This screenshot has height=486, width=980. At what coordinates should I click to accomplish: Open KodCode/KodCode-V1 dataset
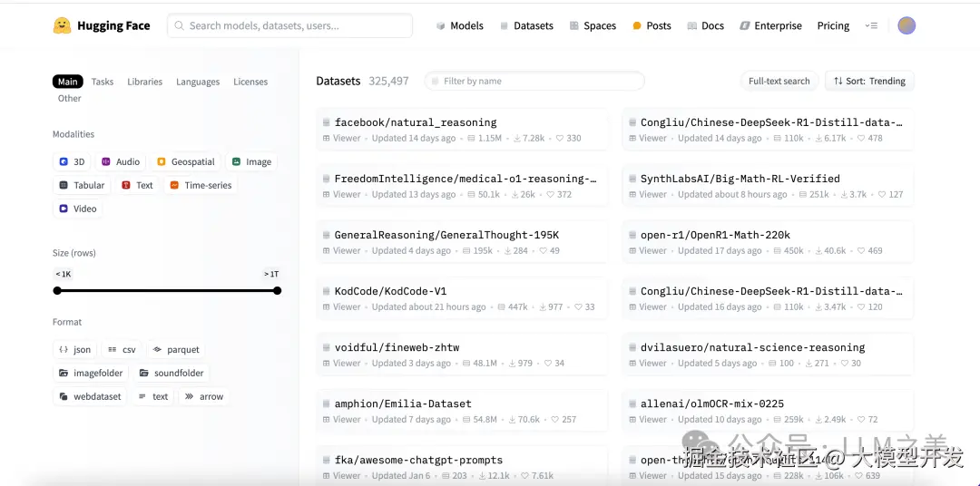click(462, 298)
